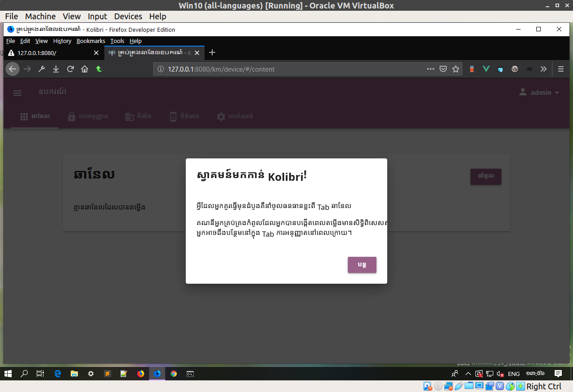
Task: Go to Firefox home page icon
Action: (x=85, y=69)
